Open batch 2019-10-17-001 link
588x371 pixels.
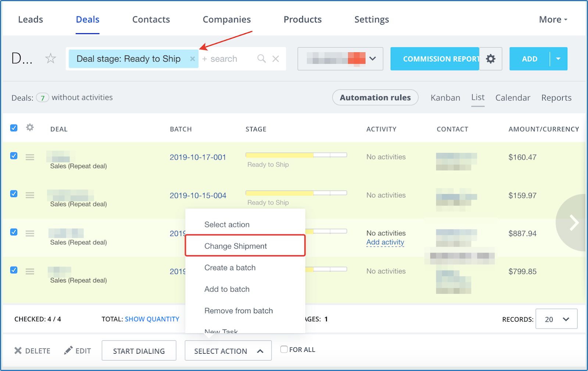click(x=198, y=157)
